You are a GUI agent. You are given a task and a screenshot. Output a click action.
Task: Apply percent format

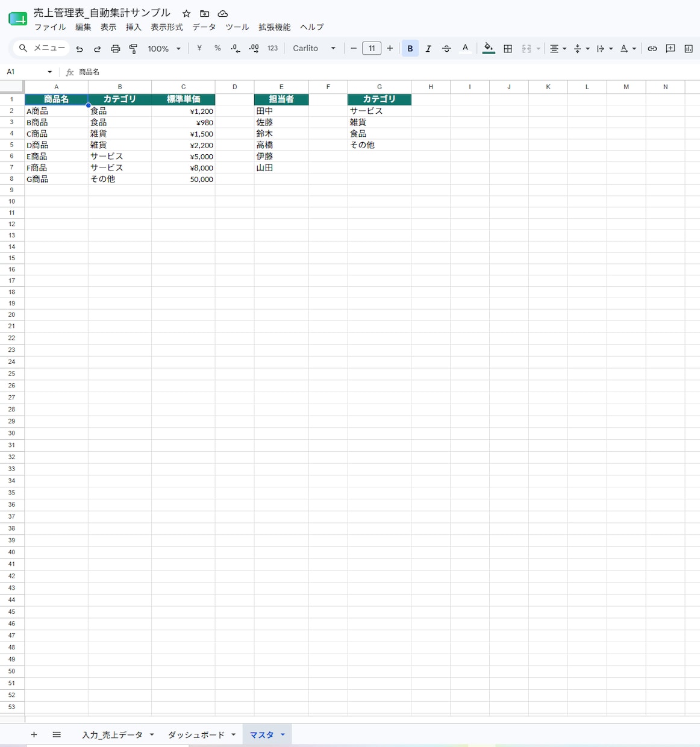pos(217,48)
